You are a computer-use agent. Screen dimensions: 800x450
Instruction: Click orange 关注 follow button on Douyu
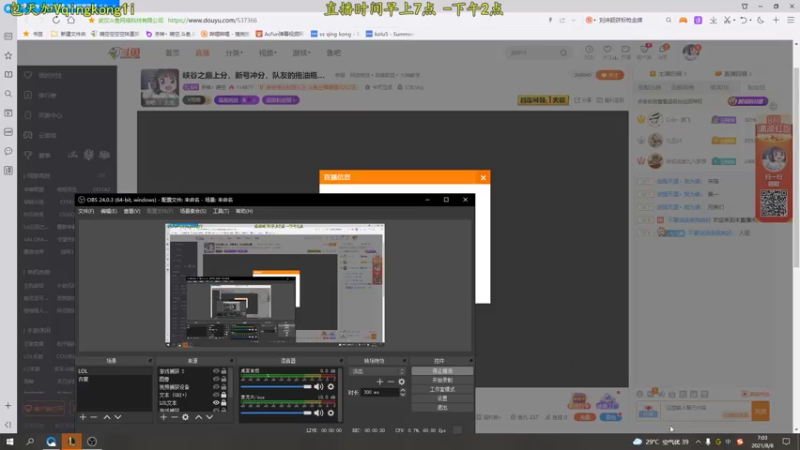click(x=610, y=75)
